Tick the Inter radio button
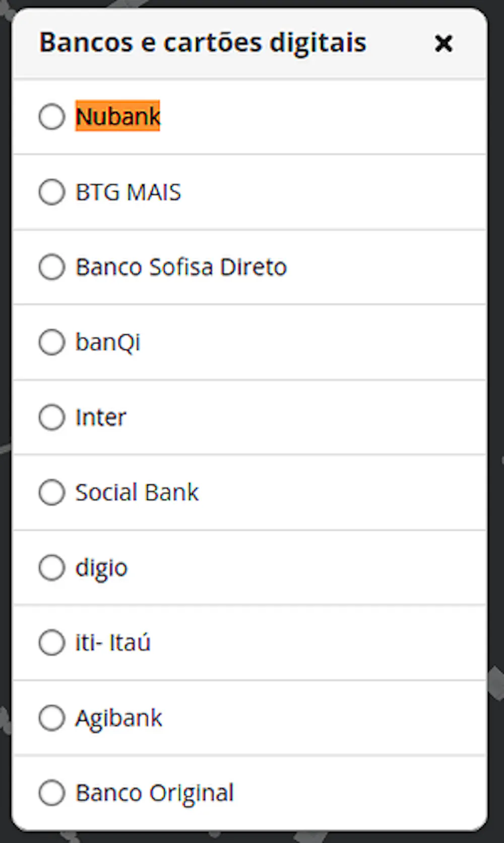 pyautogui.click(x=52, y=417)
